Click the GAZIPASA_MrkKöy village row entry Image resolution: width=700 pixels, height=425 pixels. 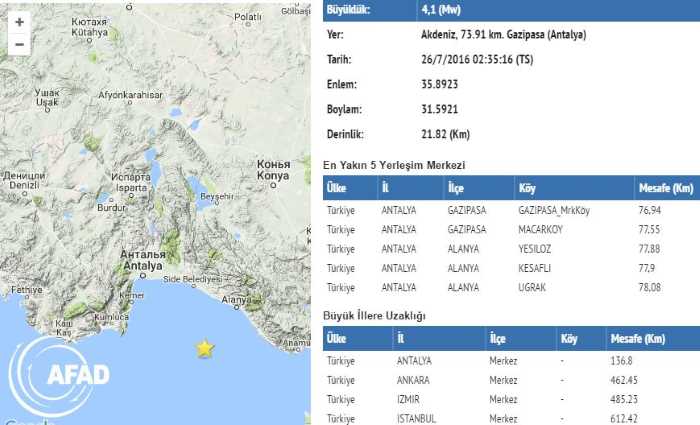[553, 212]
